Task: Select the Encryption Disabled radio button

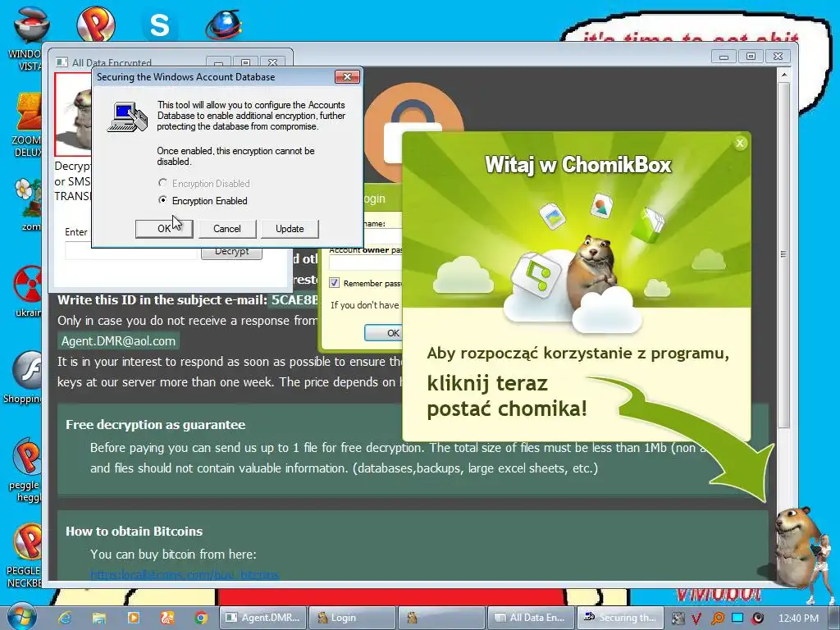Action: pos(162,183)
